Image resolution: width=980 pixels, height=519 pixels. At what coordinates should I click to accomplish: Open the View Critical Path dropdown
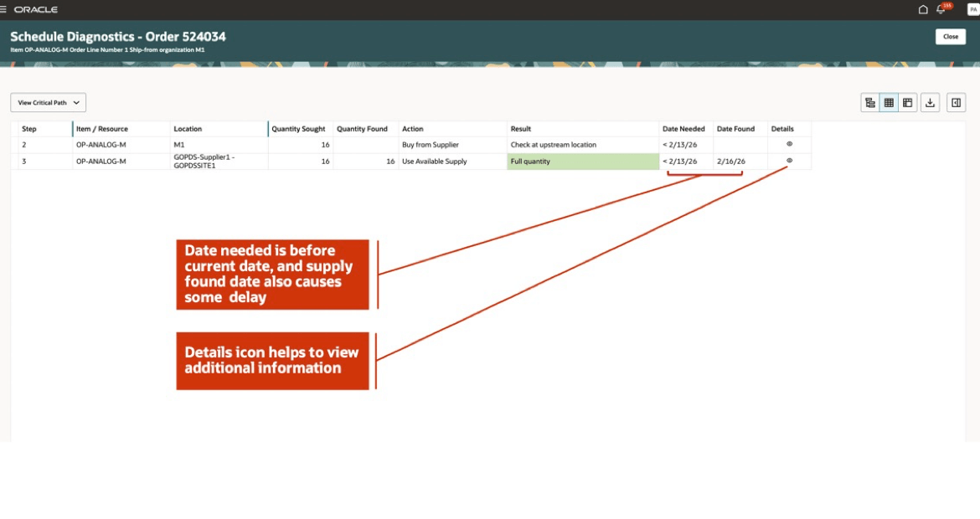point(49,102)
